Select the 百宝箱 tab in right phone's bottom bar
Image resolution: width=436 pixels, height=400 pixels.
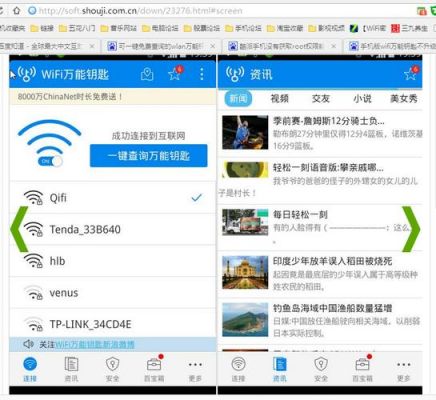362,369
